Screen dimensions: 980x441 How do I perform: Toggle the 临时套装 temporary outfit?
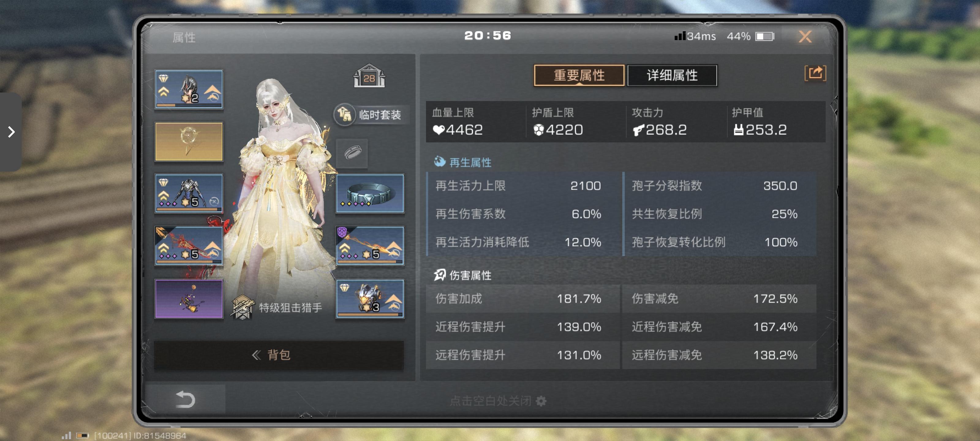pos(370,114)
